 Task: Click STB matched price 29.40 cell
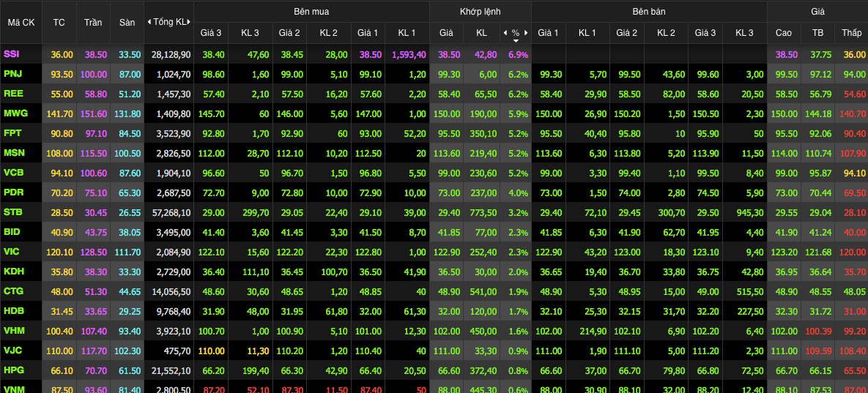[x=446, y=212]
